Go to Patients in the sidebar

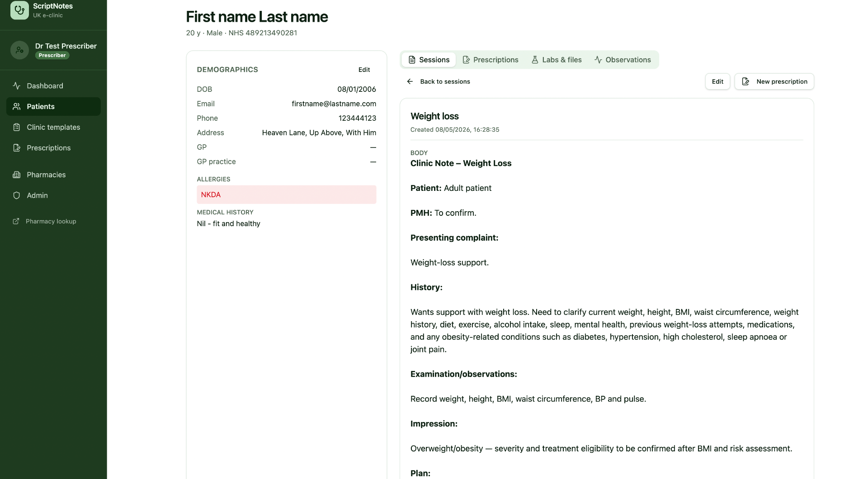click(53, 107)
